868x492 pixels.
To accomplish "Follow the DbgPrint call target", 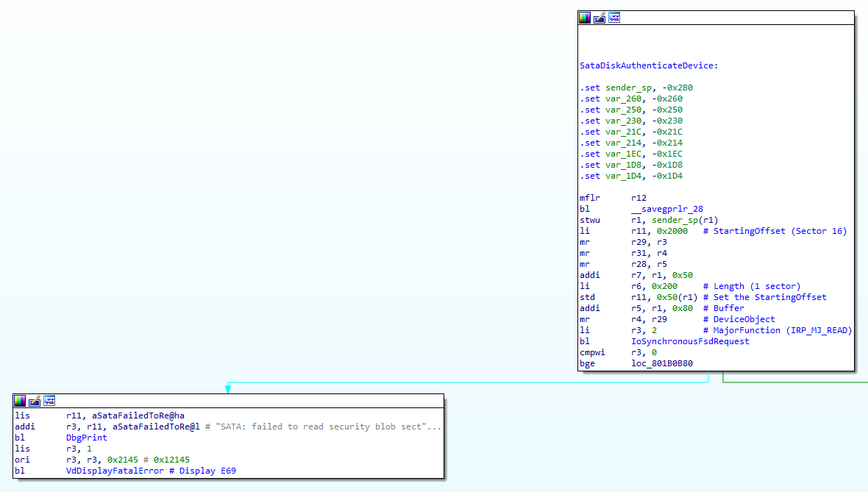I will 86,438.
